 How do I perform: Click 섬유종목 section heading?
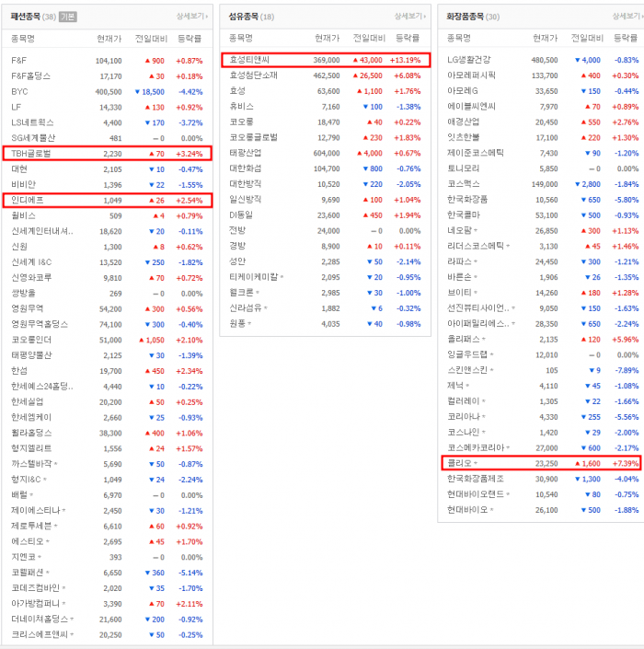pyautogui.click(x=243, y=17)
